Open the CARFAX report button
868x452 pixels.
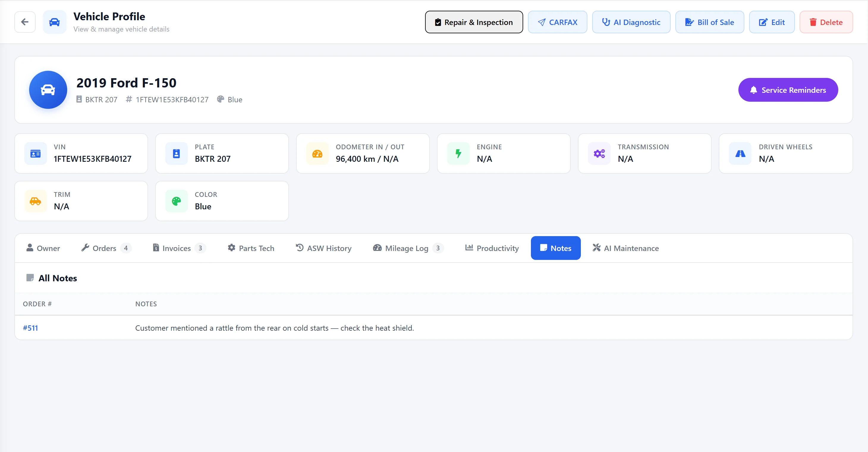[557, 22]
